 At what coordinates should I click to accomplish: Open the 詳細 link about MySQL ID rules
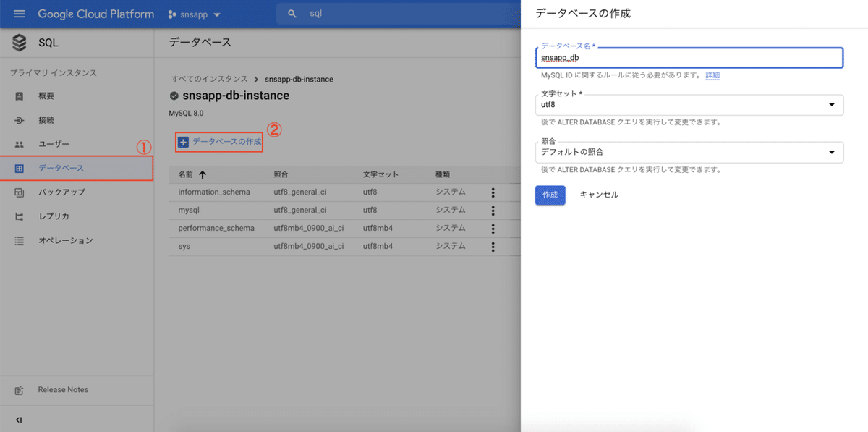tap(712, 75)
